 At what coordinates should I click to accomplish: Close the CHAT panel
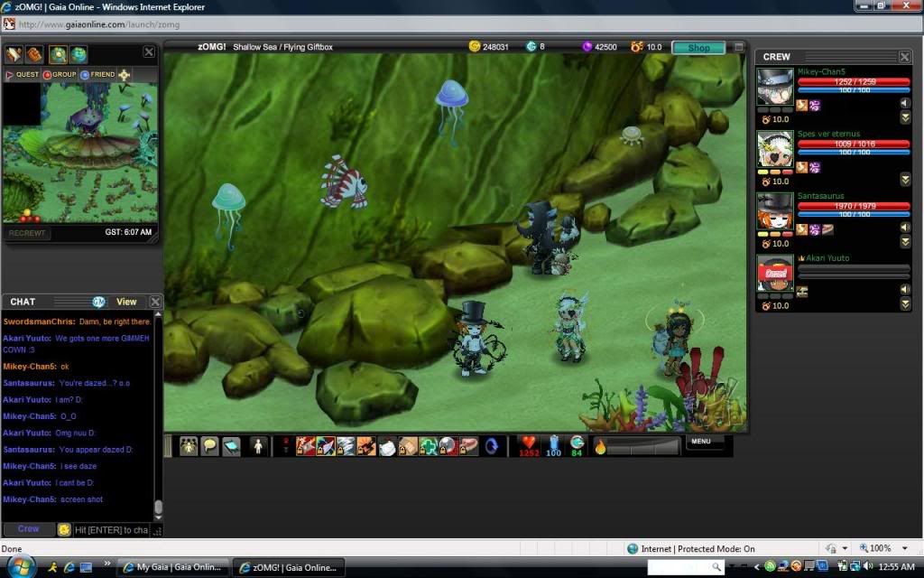coord(155,302)
